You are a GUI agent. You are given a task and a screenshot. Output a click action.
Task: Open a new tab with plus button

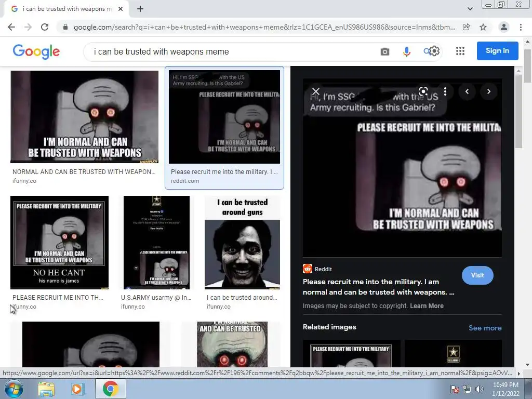click(x=140, y=9)
